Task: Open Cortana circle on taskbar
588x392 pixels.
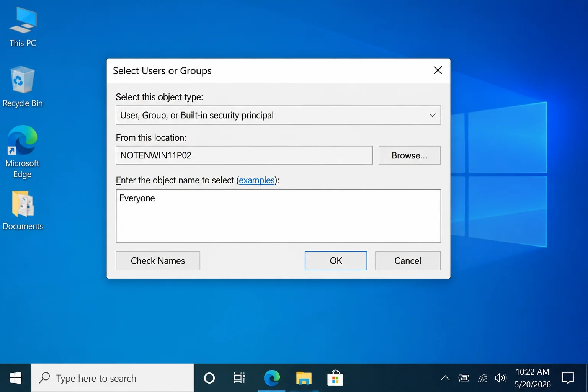Action: click(209, 378)
